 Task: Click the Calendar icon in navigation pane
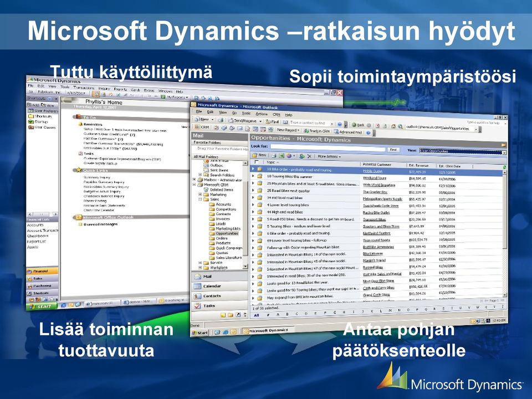(x=197, y=287)
